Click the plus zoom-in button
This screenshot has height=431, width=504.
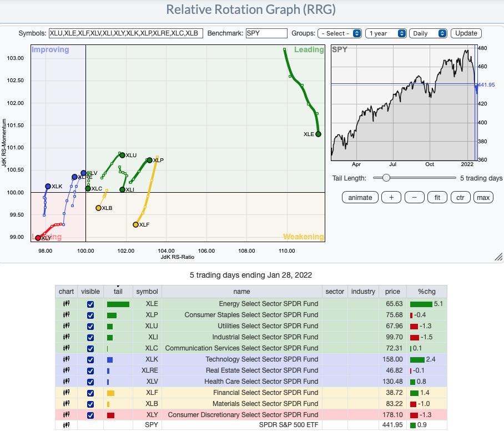point(391,197)
